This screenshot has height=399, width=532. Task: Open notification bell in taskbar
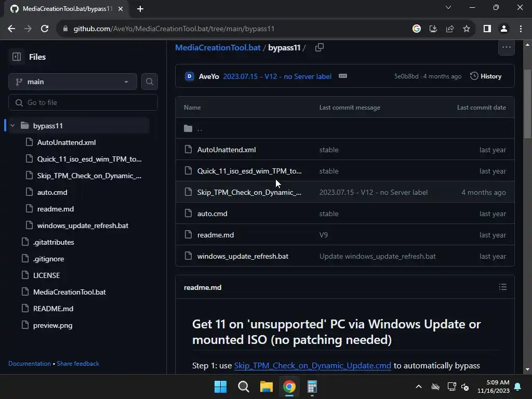point(518,387)
